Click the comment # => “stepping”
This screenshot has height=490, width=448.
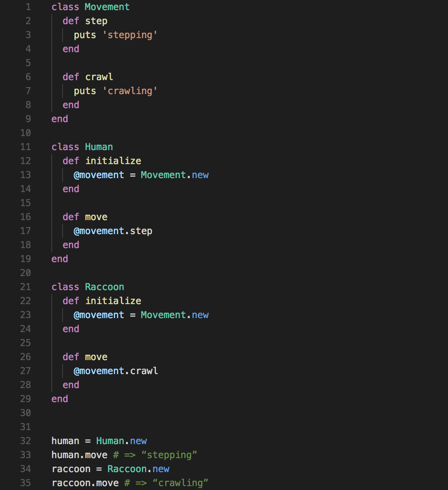(x=155, y=455)
